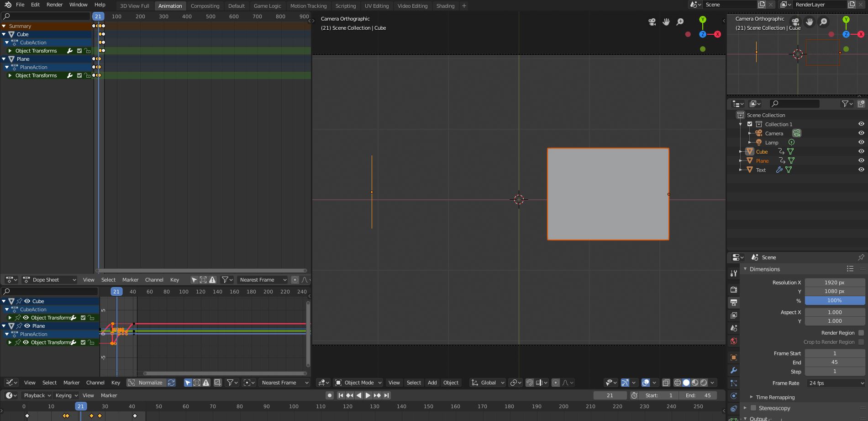
Task: Switch to the Compositing workspace tab
Action: [205, 6]
